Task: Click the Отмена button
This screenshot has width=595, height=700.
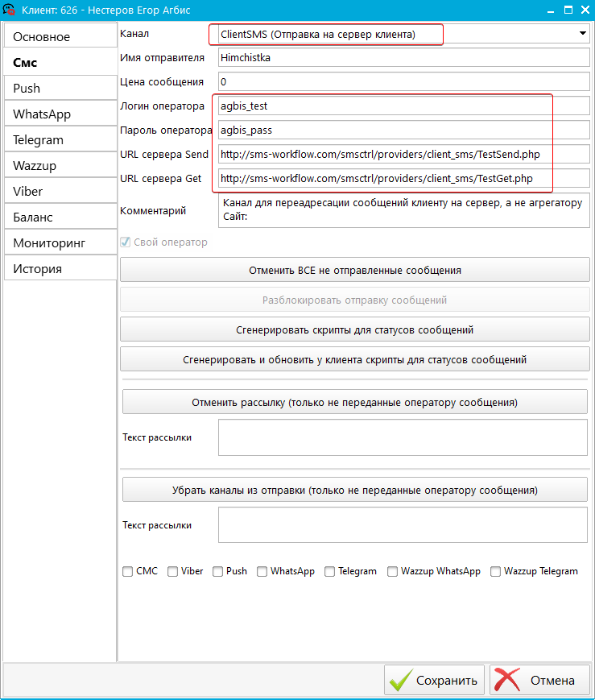Action: pos(539,680)
